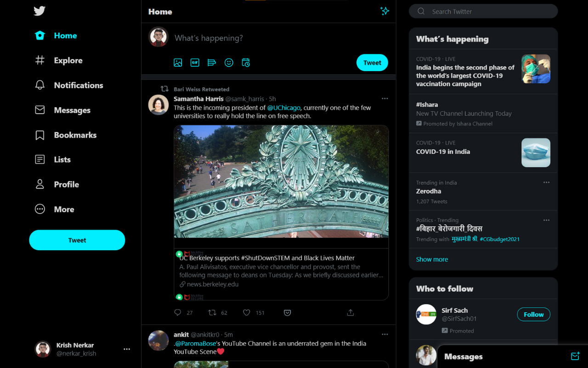Open UC Berkeley supports #ShutDownSTEM article title

tap(267, 258)
